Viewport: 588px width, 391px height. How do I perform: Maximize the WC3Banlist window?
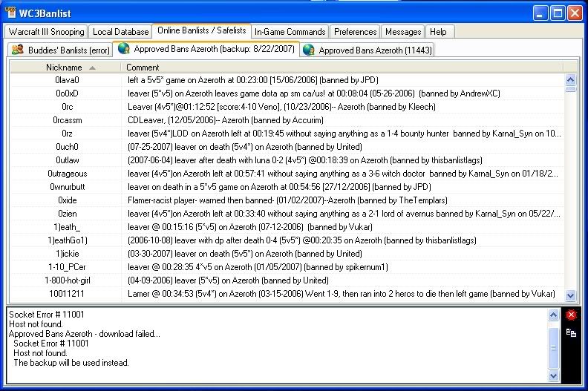(x=558, y=13)
